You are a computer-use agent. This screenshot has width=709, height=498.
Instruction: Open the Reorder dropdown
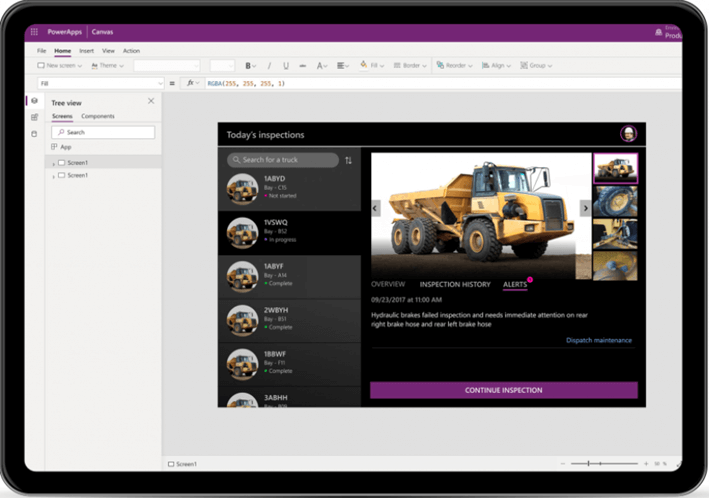[454, 66]
